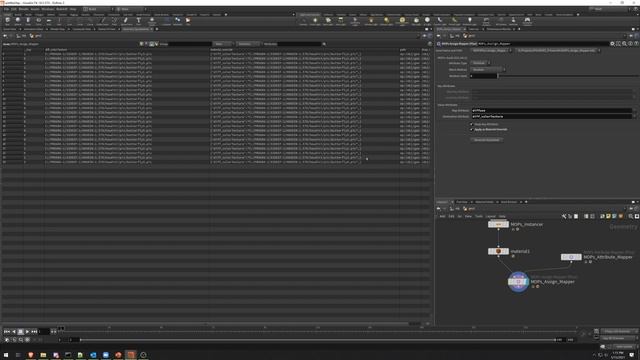Open the Attribute Type dropdown
640x360 pixels.
pos(481,63)
